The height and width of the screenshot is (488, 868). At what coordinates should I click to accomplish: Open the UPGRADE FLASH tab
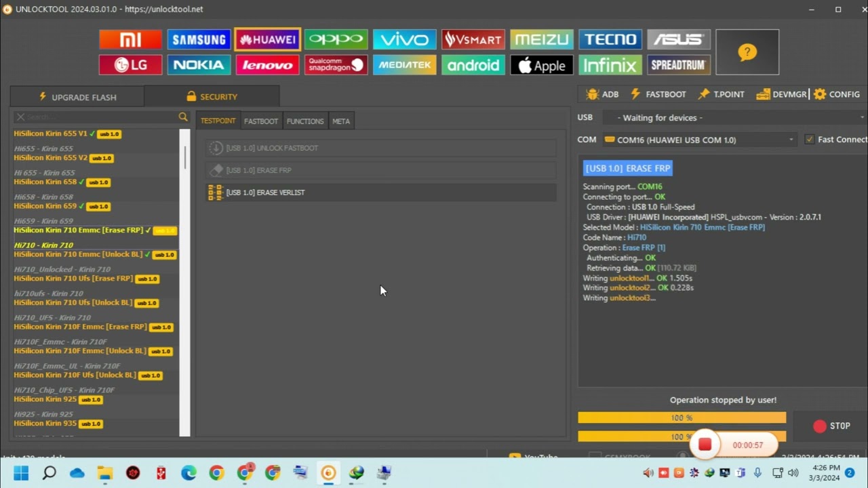pyautogui.click(x=77, y=97)
